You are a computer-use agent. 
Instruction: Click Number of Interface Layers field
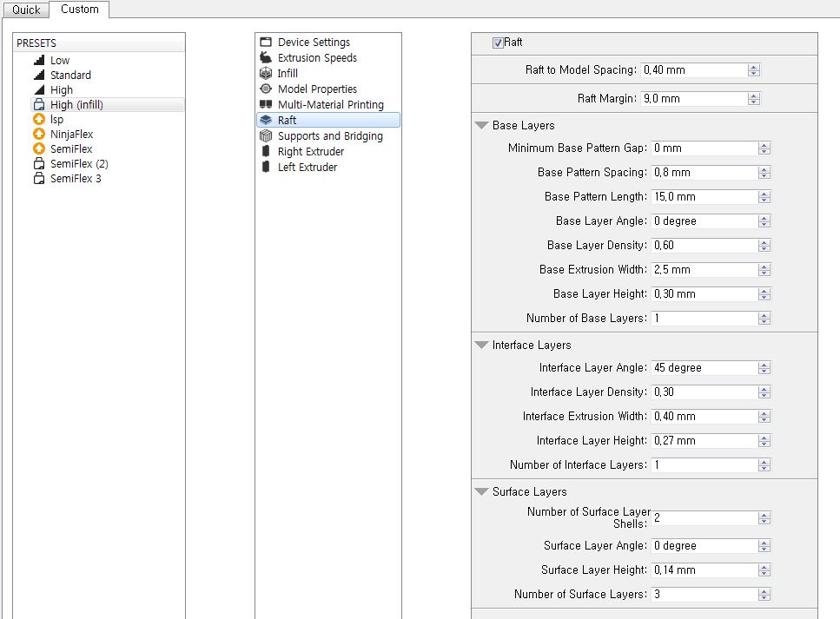(x=705, y=464)
